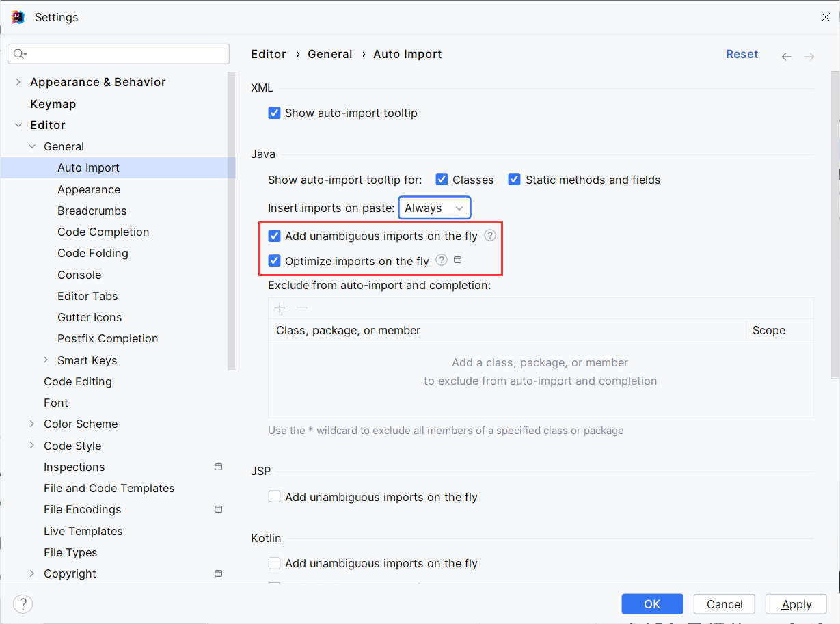Viewport: 840px width, 624px height.
Task: Open Editor Tabs settings
Action: 87,296
